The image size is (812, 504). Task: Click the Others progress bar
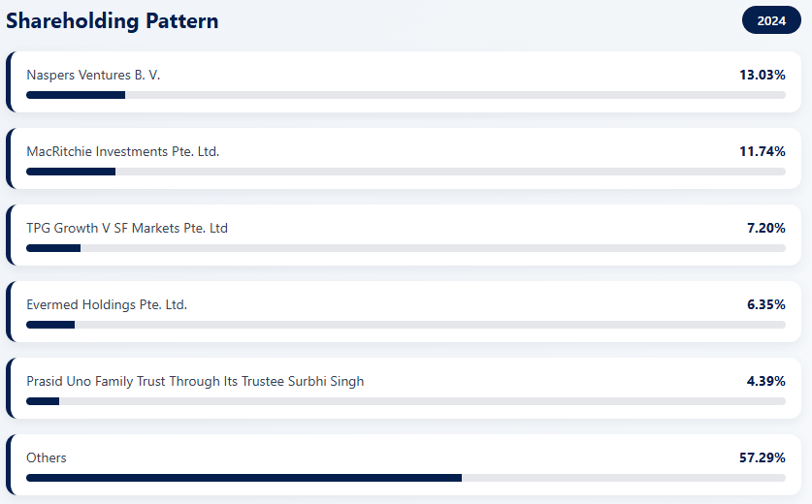pos(406,478)
